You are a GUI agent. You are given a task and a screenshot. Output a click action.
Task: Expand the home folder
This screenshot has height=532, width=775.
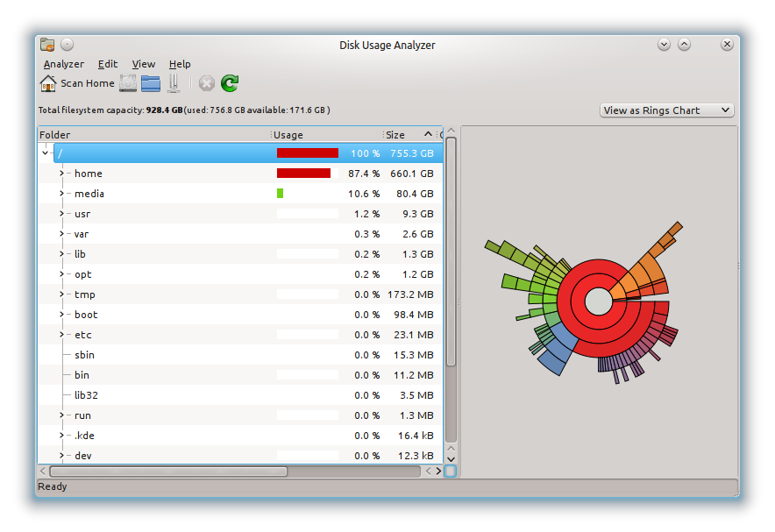61,174
